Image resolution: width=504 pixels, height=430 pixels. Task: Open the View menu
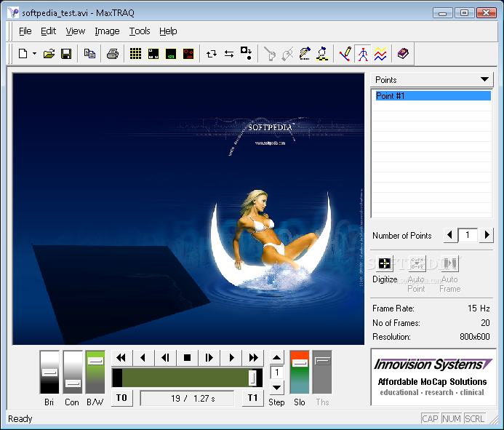click(x=75, y=31)
